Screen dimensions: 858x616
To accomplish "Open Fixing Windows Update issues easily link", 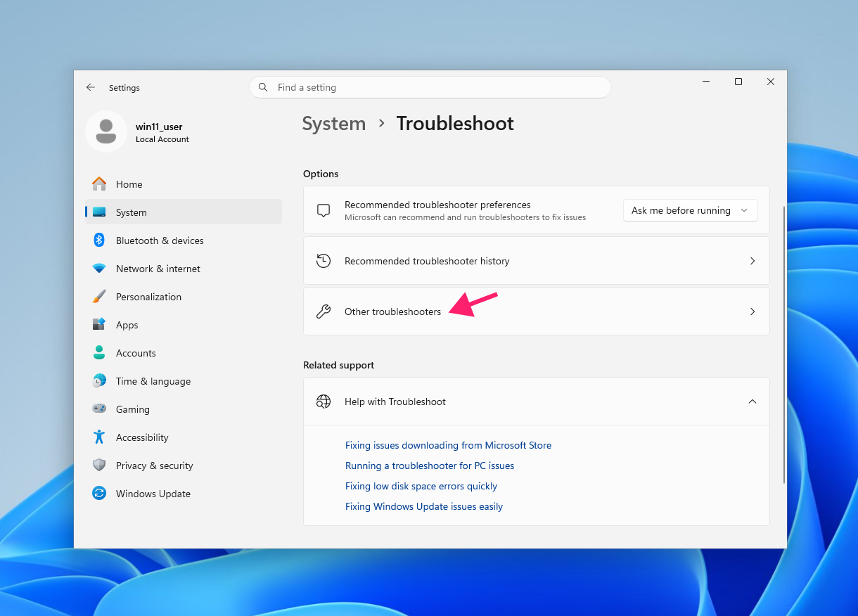I will pos(424,506).
